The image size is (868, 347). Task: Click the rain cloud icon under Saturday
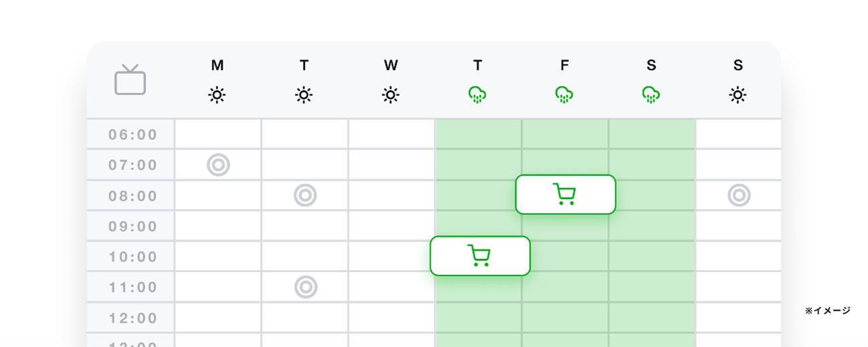[x=651, y=95]
